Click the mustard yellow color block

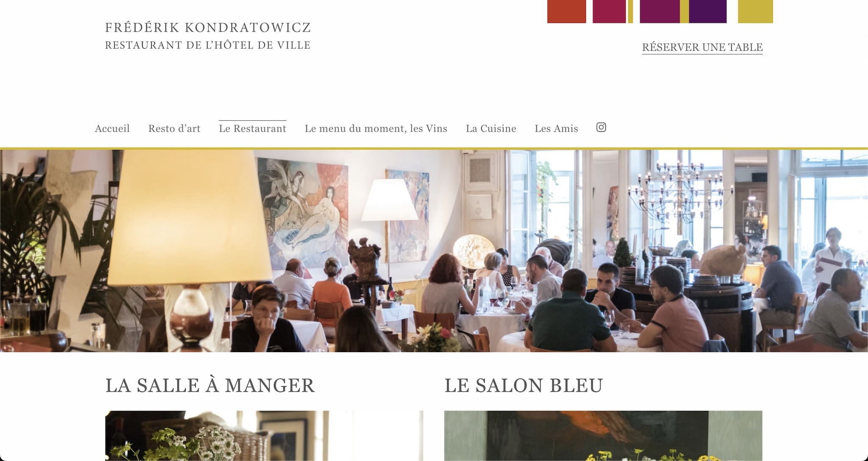pyautogui.click(x=755, y=11)
